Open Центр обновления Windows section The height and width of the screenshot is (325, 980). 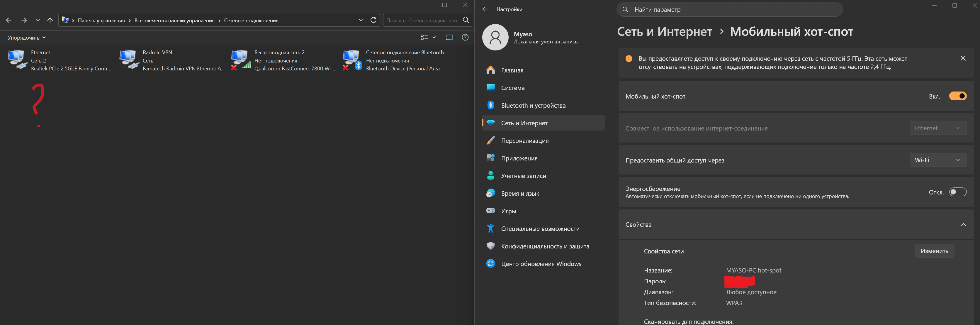click(543, 264)
